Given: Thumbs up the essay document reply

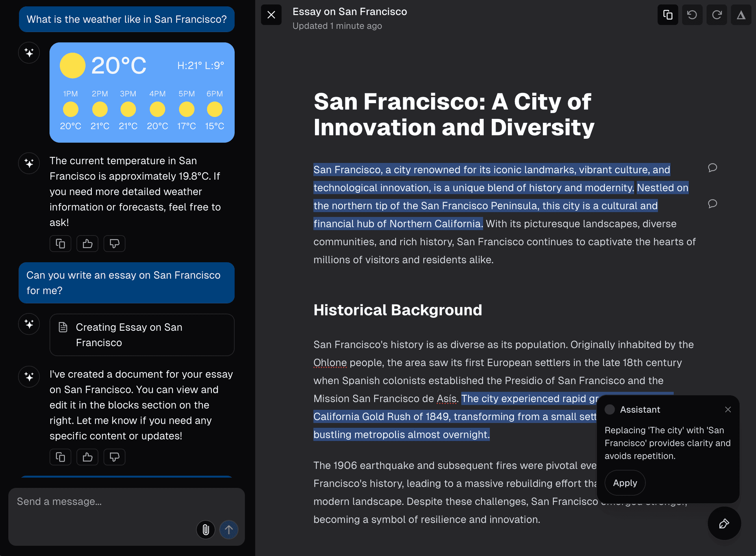Looking at the screenshot, I should click(87, 457).
